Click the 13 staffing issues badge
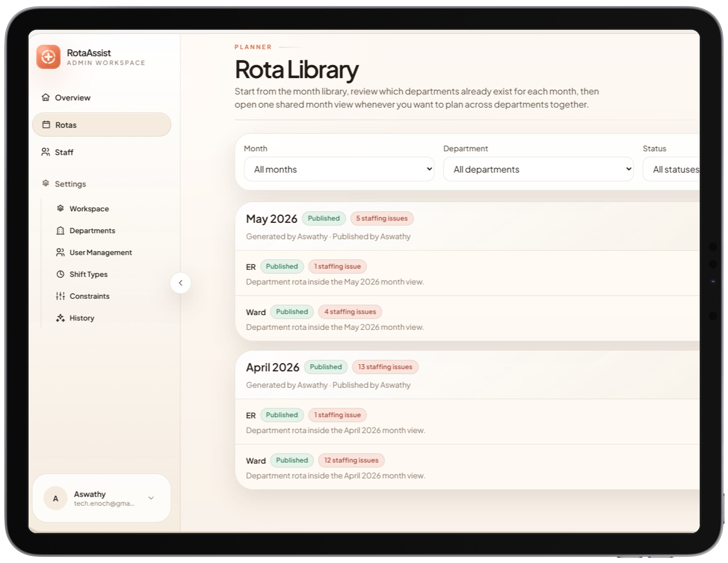The image size is (728, 563). 385,367
